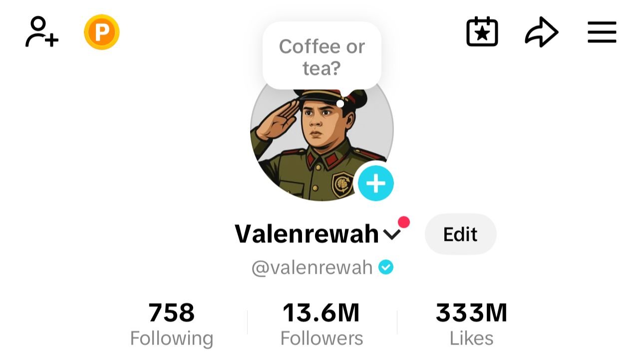
Task: Open the 758 Following count
Action: 171,313
